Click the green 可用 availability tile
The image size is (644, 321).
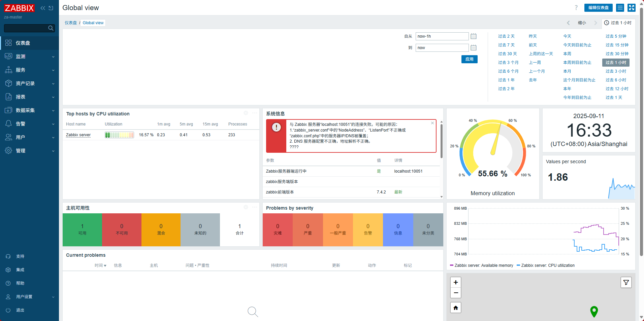82,230
